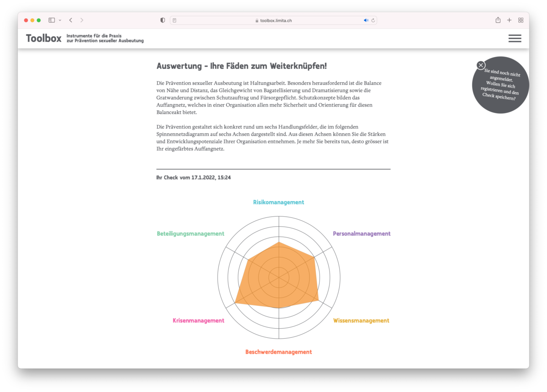The image size is (547, 392).
Task: Show the tab overview grid
Action: pyautogui.click(x=521, y=20)
